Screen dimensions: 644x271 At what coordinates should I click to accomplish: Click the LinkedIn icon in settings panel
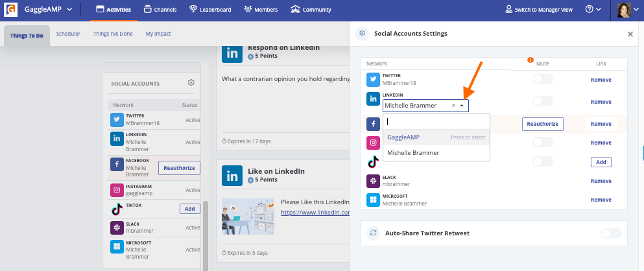374,99
